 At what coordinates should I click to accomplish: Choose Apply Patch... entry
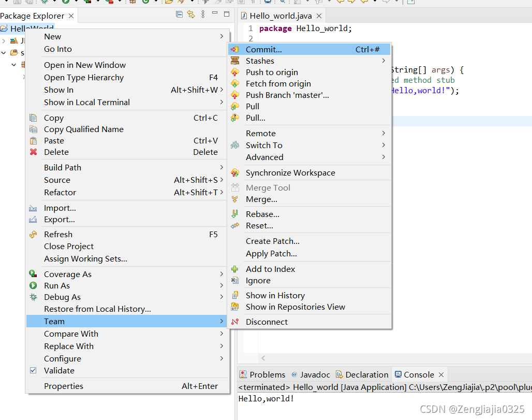(309, 254)
